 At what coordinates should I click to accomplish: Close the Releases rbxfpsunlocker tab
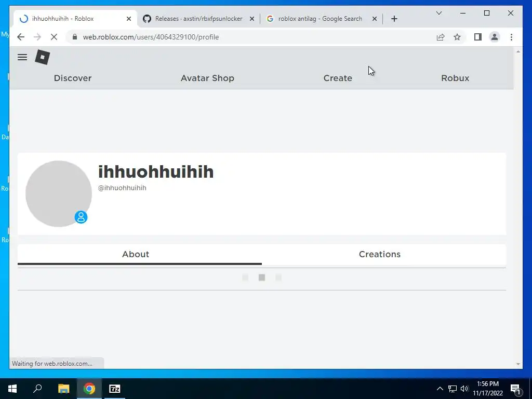[x=252, y=19]
